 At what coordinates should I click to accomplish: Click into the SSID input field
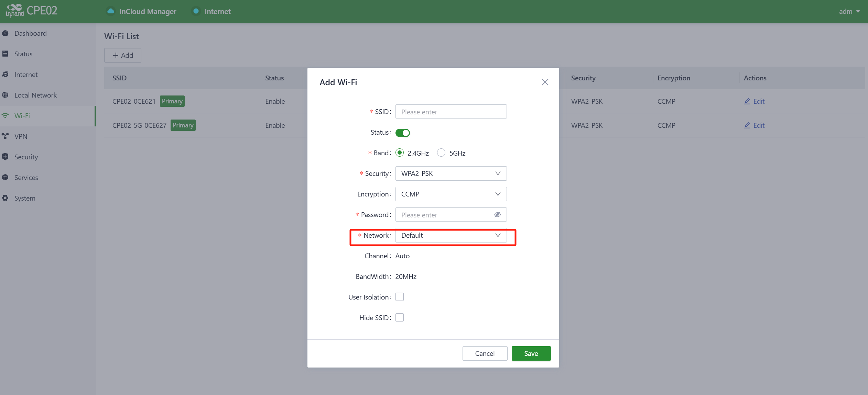click(451, 112)
